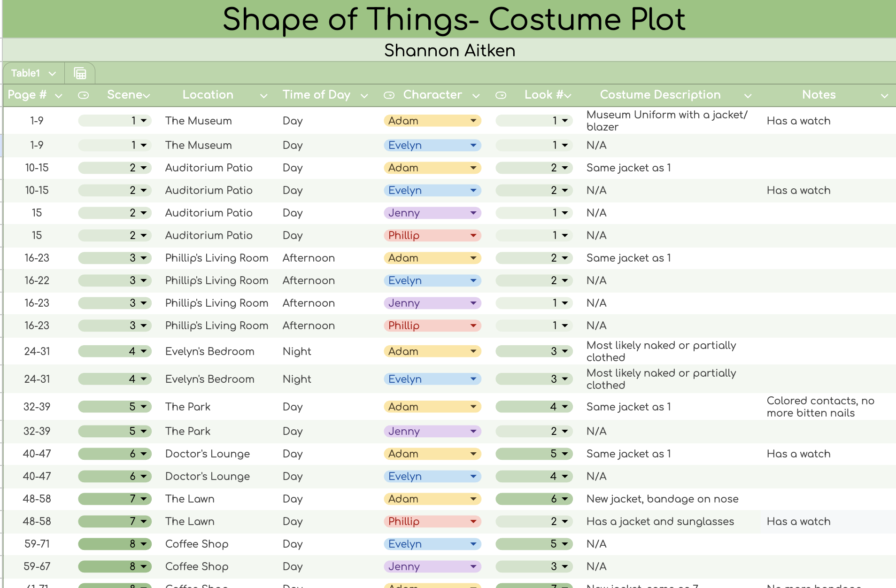Select the Shape of Things title cell
Image resolution: width=896 pixels, height=588 pixels.
(453, 19)
